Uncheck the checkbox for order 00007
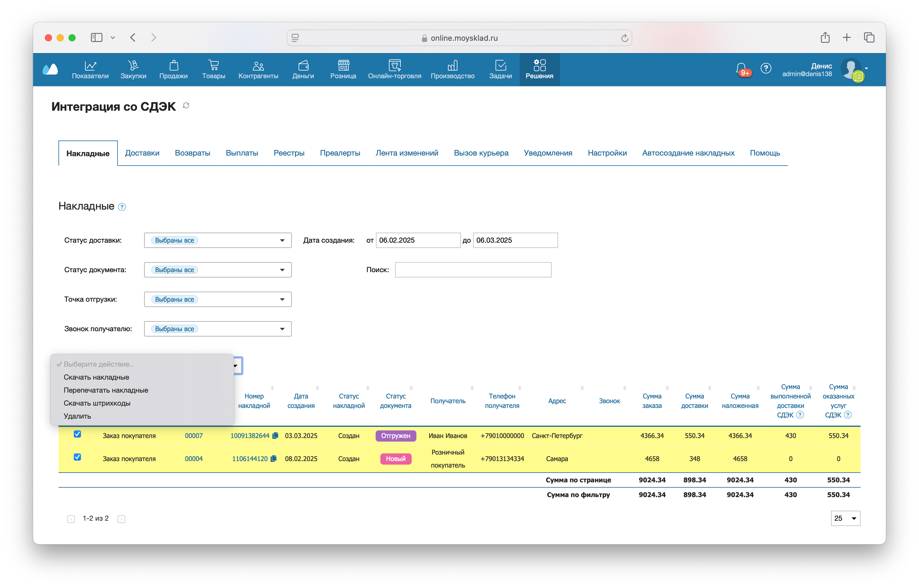This screenshot has width=919, height=588. (77, 434)
